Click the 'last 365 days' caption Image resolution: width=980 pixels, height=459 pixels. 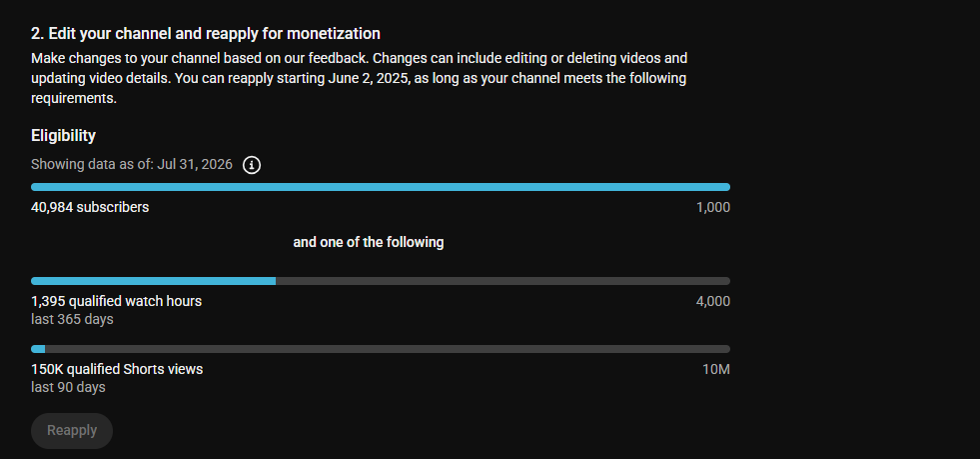[72, 319]
